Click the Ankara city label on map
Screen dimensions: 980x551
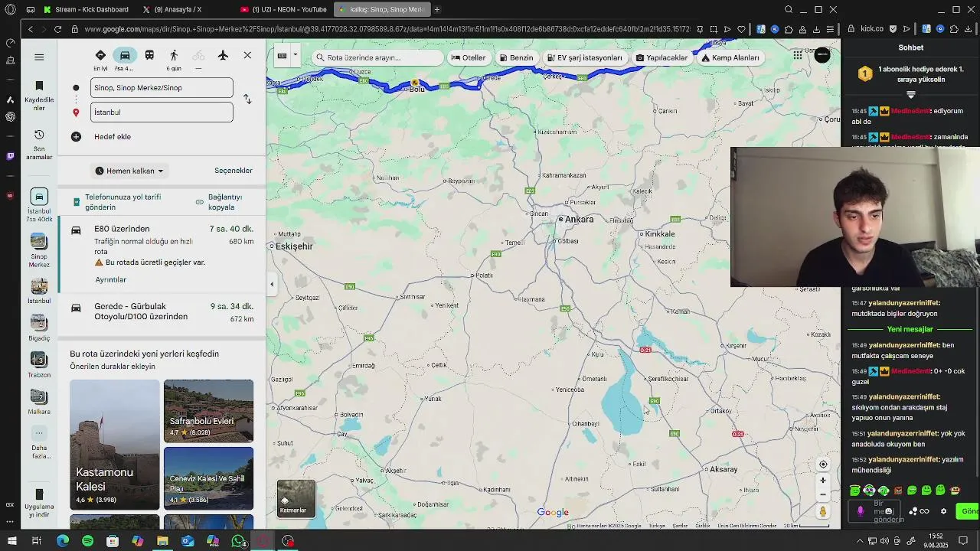[x=579, y=219]
